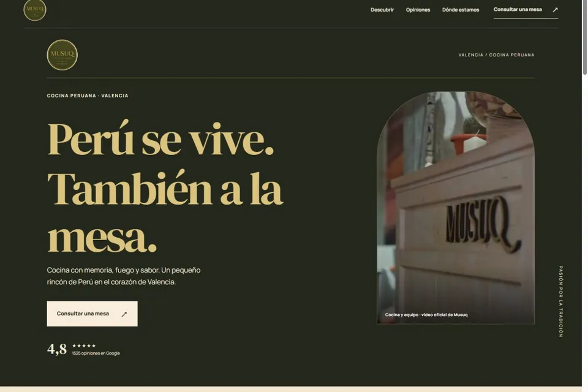Click the 1525 opiniones en Google text
Screen dimensions: 588x392
(96, 353)
